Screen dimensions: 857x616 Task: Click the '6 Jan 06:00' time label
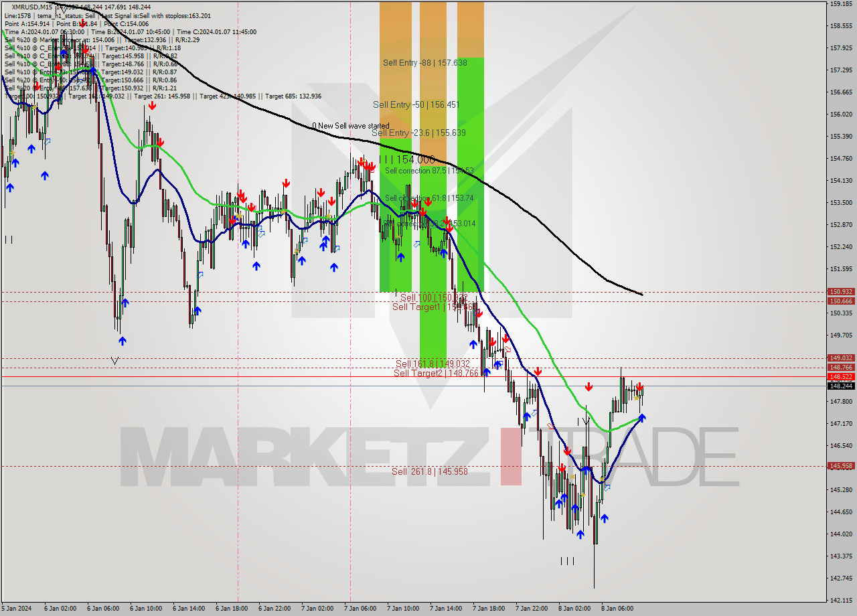click(x=103, y=609)
